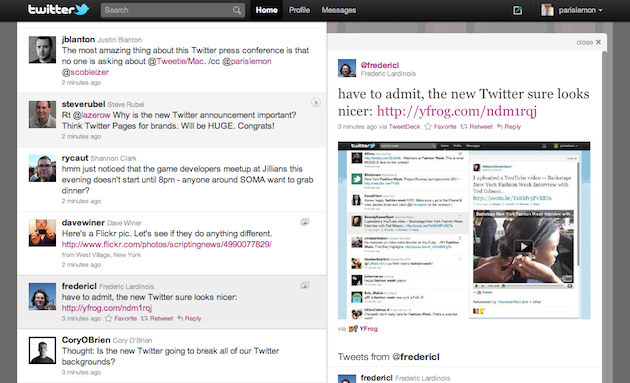Viewport: 630px width, 383px height.
Task: Click the search magnifier icon
Action: tap(237, 10)
